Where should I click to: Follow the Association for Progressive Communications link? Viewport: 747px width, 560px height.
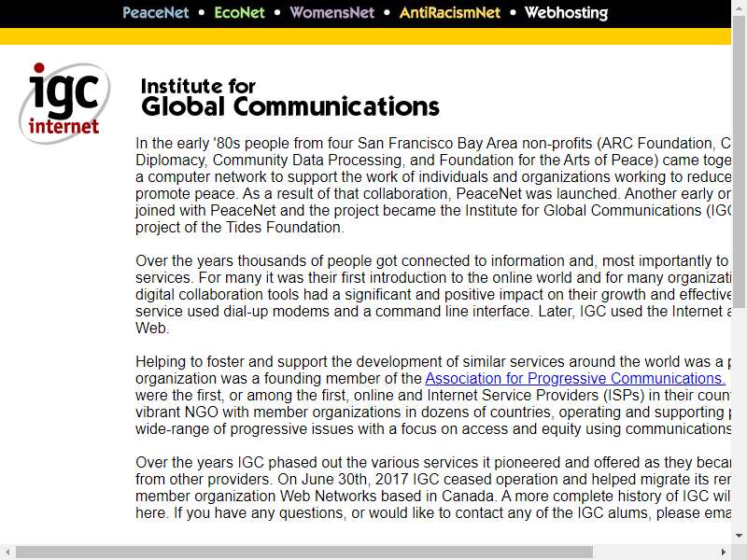575,379
